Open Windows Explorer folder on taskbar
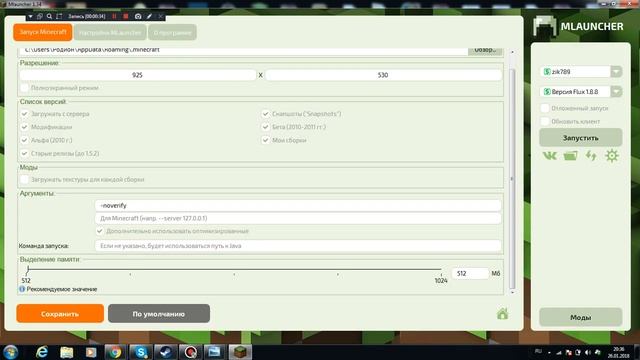Image resolution: width=640 pixels, height=360 pixels. pos(66,352)
